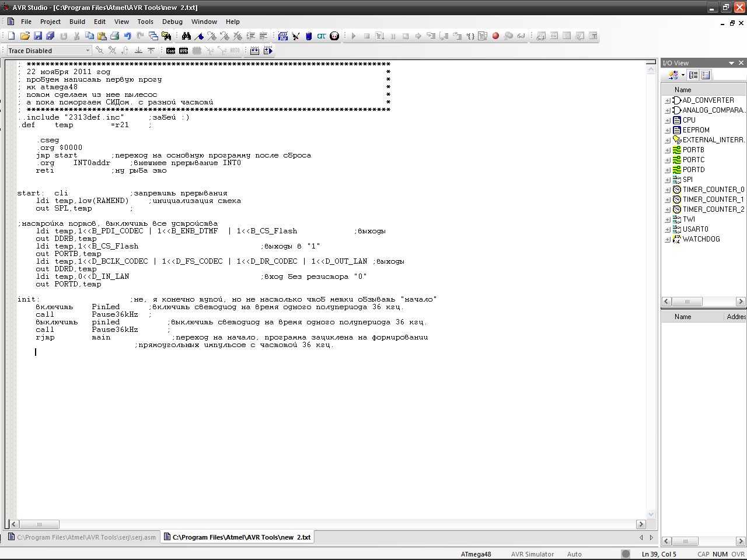Select the TIMER_COUNTER_2 tree item

click(713, 209)
